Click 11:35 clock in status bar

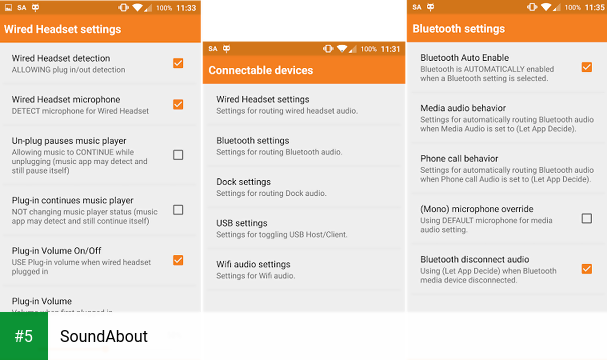595,8
